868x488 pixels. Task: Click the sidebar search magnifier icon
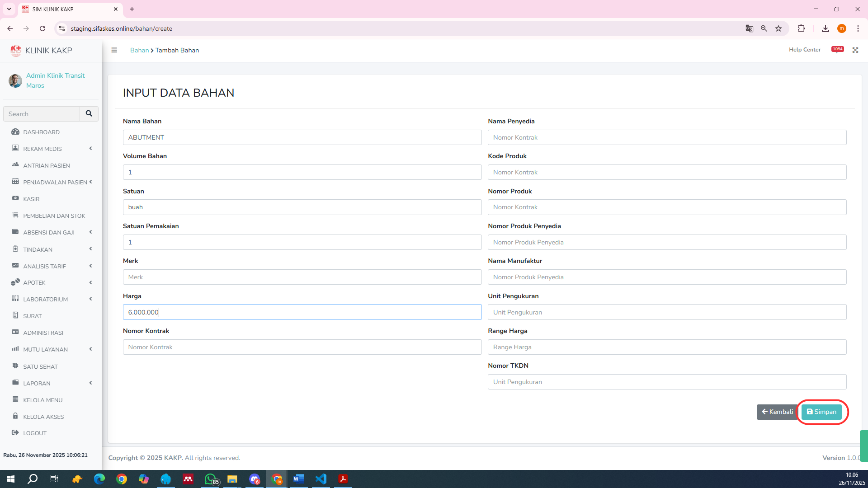click(x=89, y=114)
